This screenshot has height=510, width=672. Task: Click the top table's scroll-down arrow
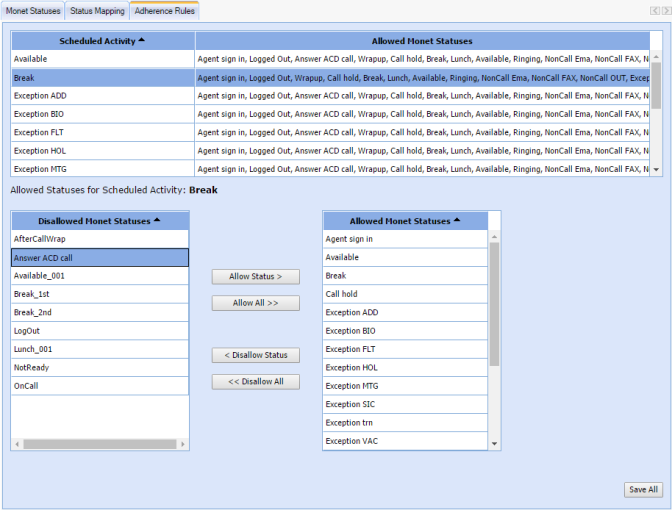click(x=656, y=171)
